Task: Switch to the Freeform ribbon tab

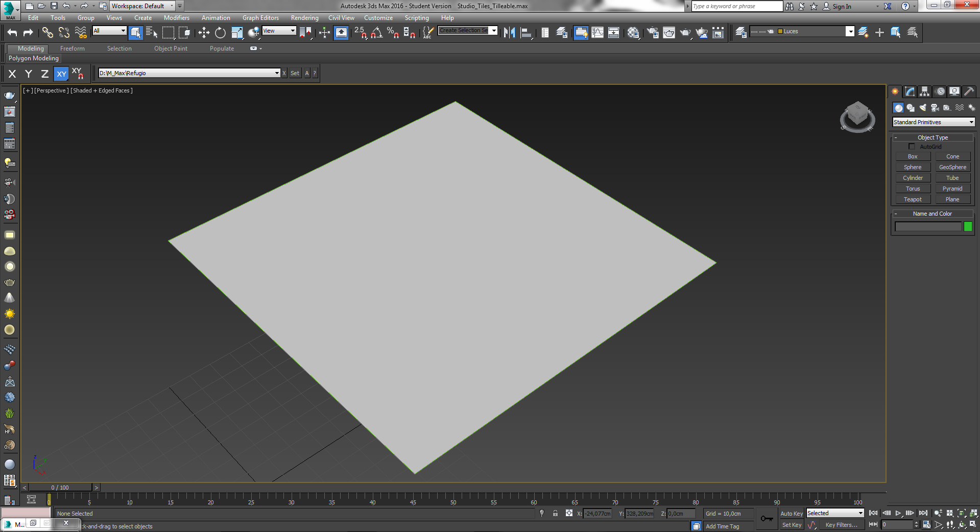Action: (x=73, y=49)
